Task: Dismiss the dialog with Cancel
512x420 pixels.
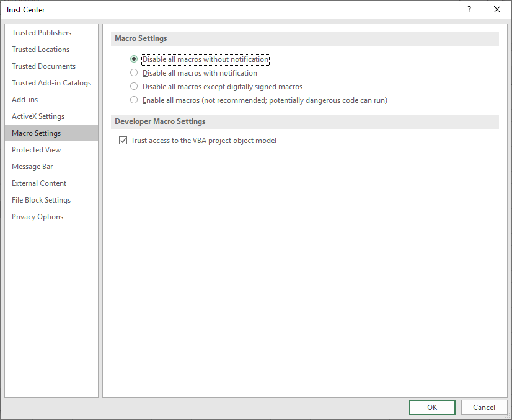Action: (484, 407)
